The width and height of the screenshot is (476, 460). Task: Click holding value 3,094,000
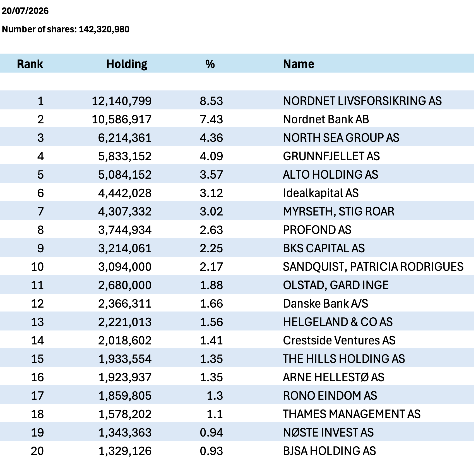125,267
